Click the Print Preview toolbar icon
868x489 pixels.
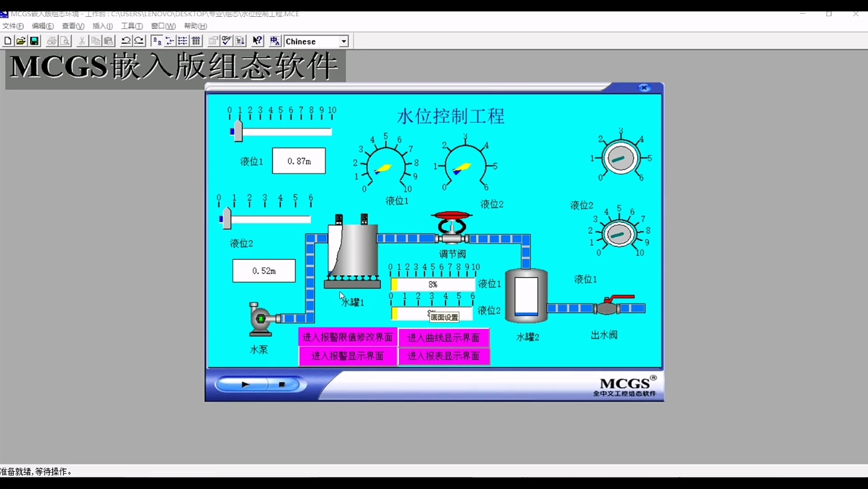pyautogui.click(x=65, y=41)
